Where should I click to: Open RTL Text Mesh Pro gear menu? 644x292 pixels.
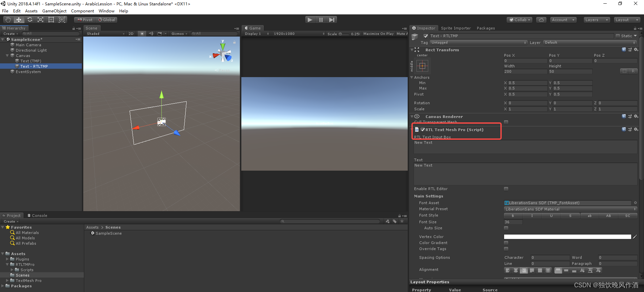point(636,129)
